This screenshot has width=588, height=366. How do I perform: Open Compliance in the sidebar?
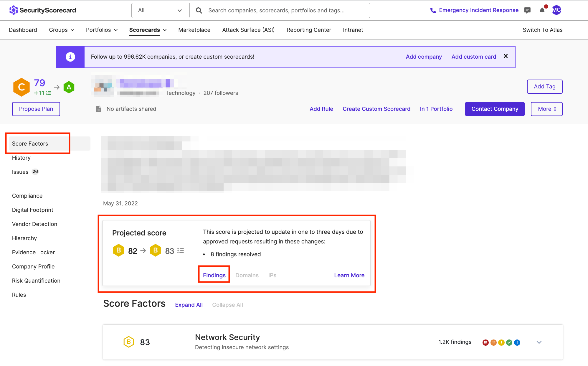[27, 196]
